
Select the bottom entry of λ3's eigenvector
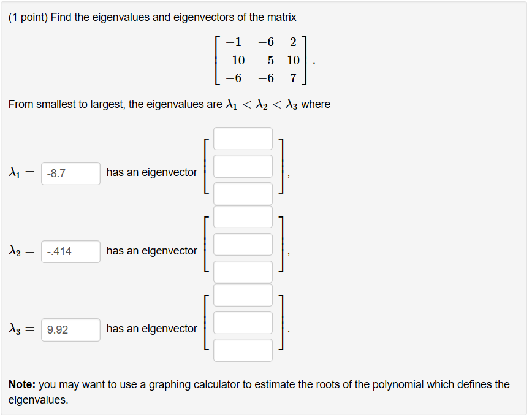[242, 350]
